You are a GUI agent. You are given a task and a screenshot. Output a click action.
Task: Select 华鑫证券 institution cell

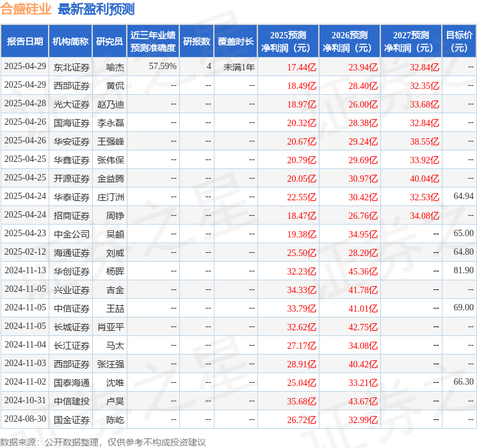click(72, 160)
